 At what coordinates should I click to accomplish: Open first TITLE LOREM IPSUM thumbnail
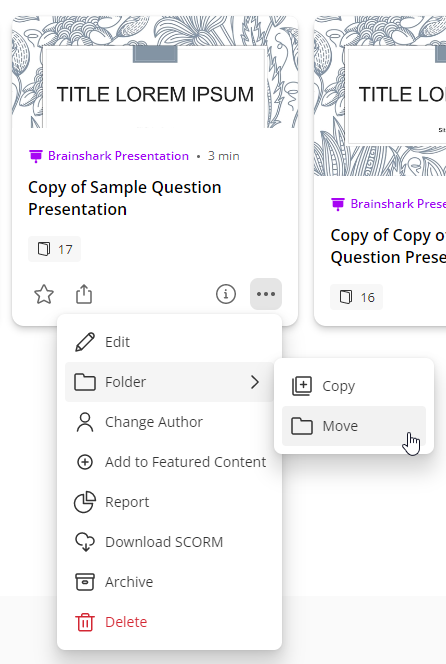(x=155, y=72)
